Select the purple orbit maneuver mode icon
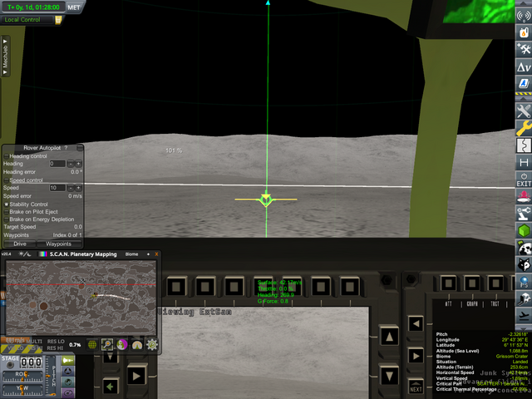The image size is (532, 399). 68,393
